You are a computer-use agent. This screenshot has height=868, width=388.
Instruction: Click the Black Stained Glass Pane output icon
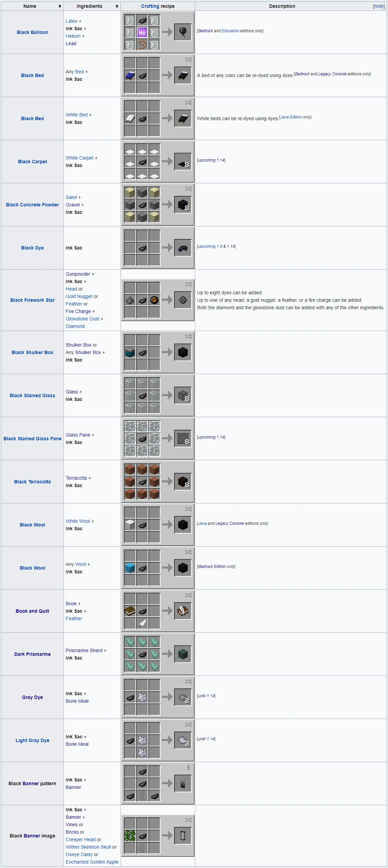click(183, 439)
